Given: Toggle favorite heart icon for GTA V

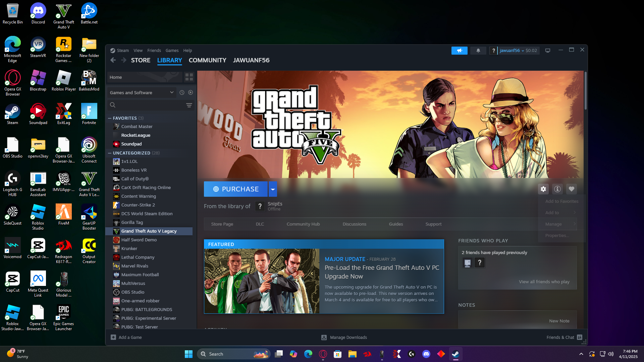Looking at the screenshot, I should coord(572,189).
